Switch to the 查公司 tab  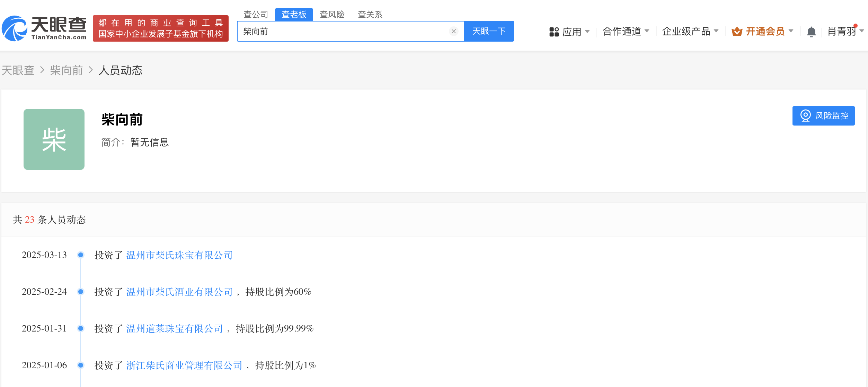click(256, 15)
